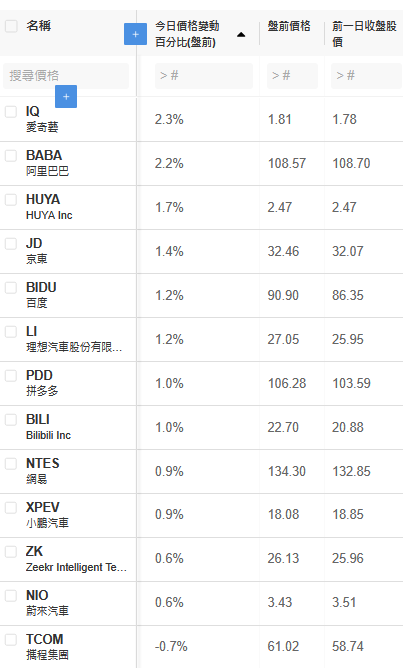The width and height of the screenshot is (403, 668).
Task: Sort by the 前一日收盤股價 column header
Action: click(364, 34)
